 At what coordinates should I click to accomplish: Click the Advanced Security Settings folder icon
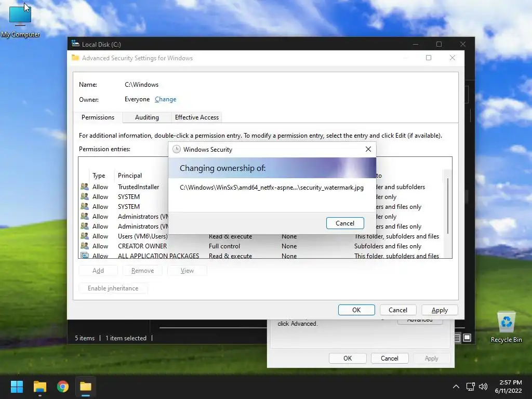click(75, 58)
